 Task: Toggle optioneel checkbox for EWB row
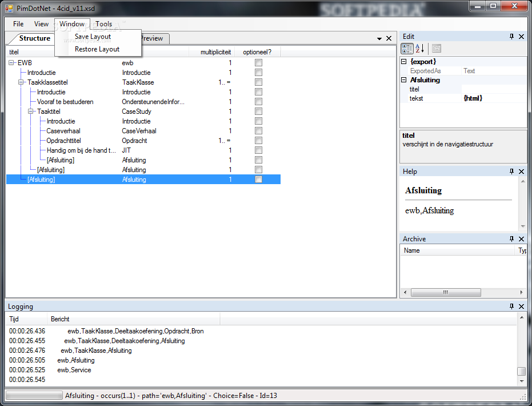pos(258,62)
